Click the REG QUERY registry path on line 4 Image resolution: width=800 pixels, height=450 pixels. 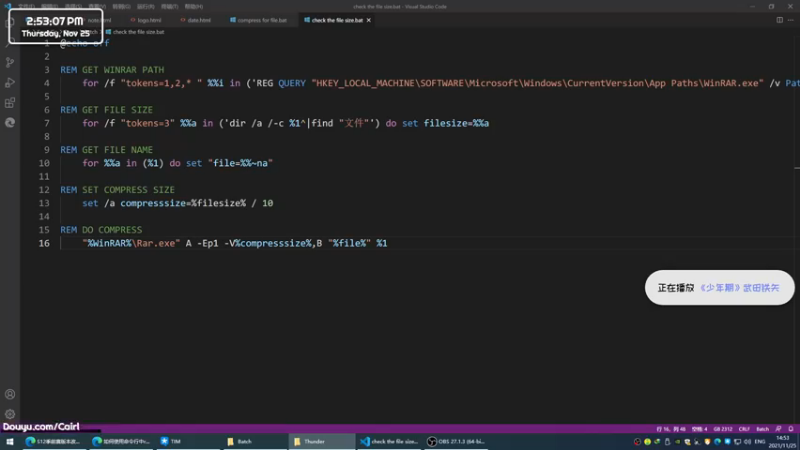538,83
